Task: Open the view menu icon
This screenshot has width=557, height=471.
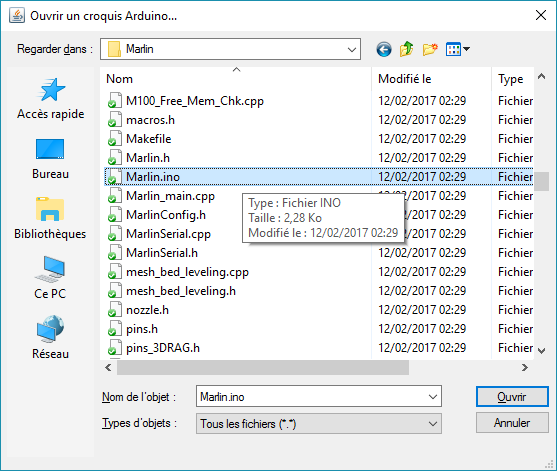Action: tap(458, 49)
